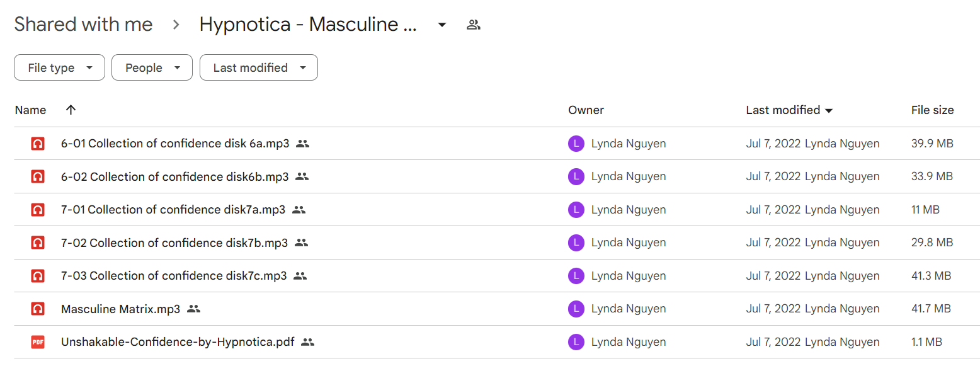
Task: Click owner avatar in Unshakable-Confidence row
Action: click(x=576, y=342)
